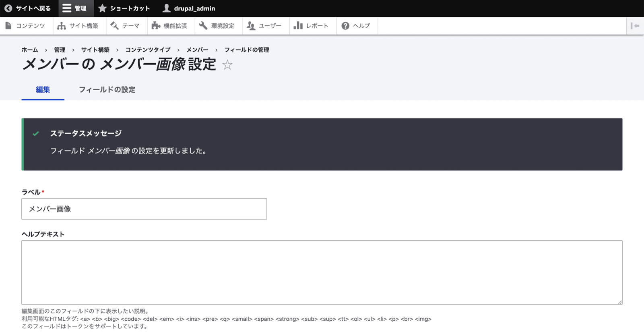
Task: Click the 利用可能なHTMLタグ description line
Action: pyautogui.click(x=226, y=319)
